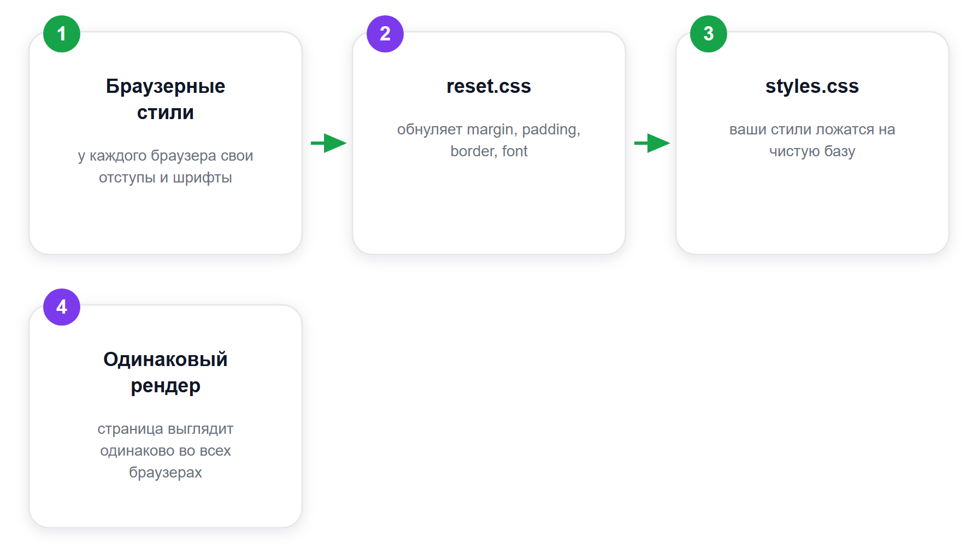Click text 'страница выглядит одинаково во всех браузерах'
The height and width of the screenshot is (560, 978).
pos(166,450)
